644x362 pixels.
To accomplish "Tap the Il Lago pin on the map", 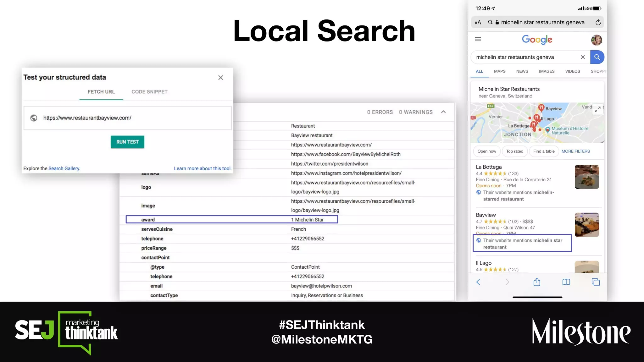I will tap(537, 118).
